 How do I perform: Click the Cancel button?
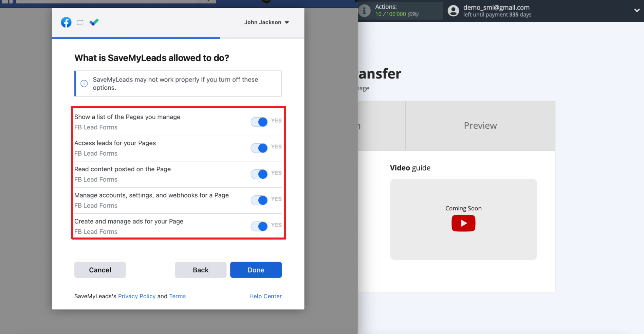[100, 270]
